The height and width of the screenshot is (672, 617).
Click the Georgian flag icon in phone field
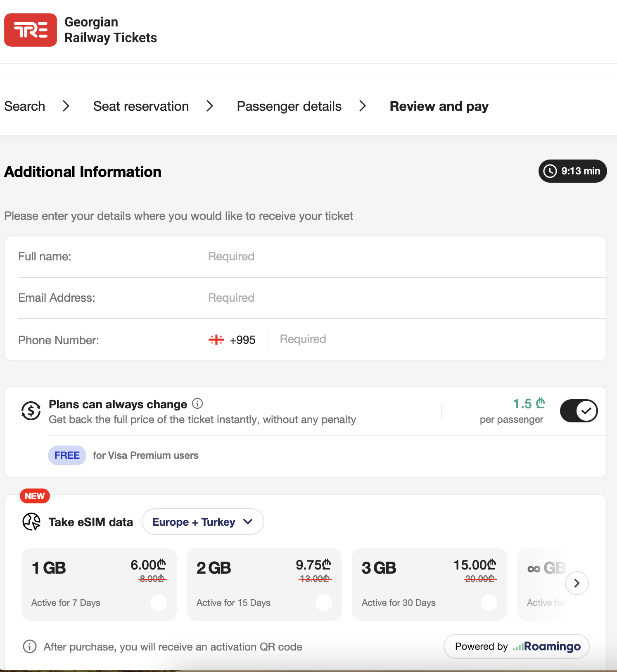click(216, 340)
